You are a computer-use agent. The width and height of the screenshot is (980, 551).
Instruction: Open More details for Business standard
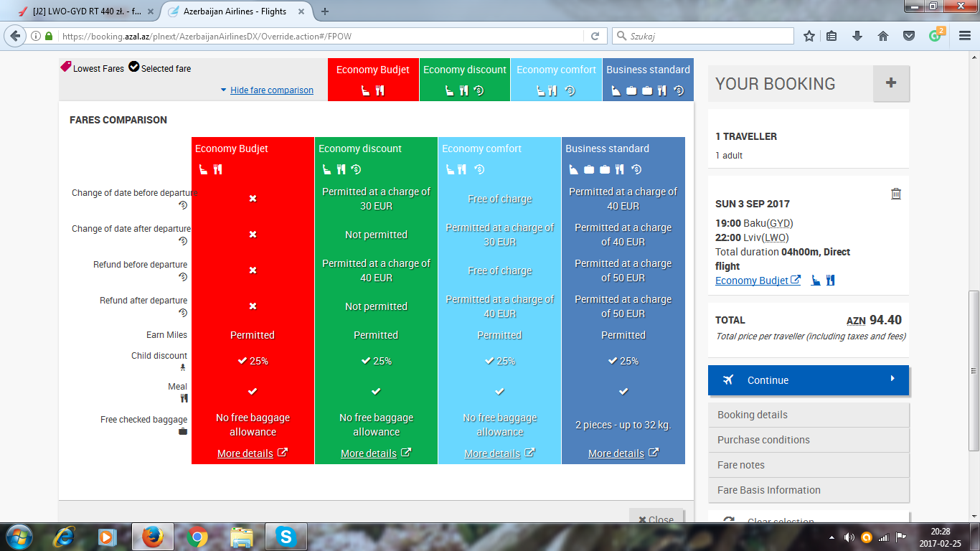623,453
